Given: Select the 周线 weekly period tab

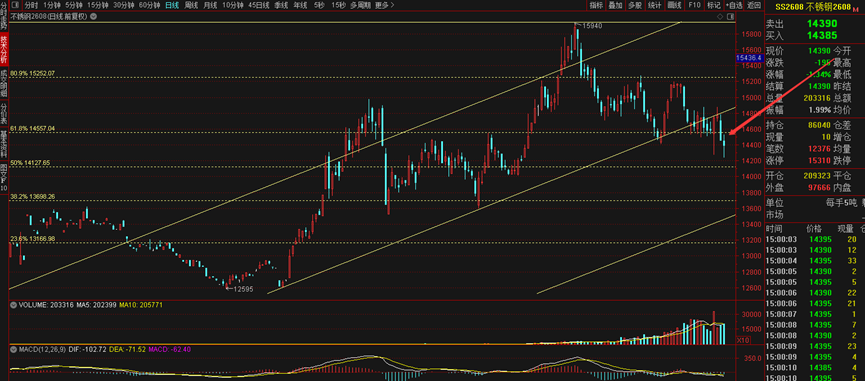Looking at the screenshot, I should click(x=191, y=6).
